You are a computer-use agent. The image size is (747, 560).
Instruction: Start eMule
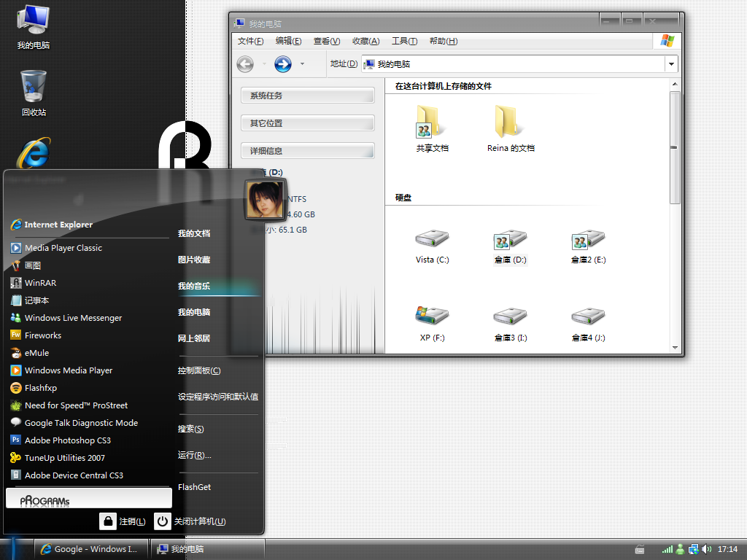pos(29,353)
